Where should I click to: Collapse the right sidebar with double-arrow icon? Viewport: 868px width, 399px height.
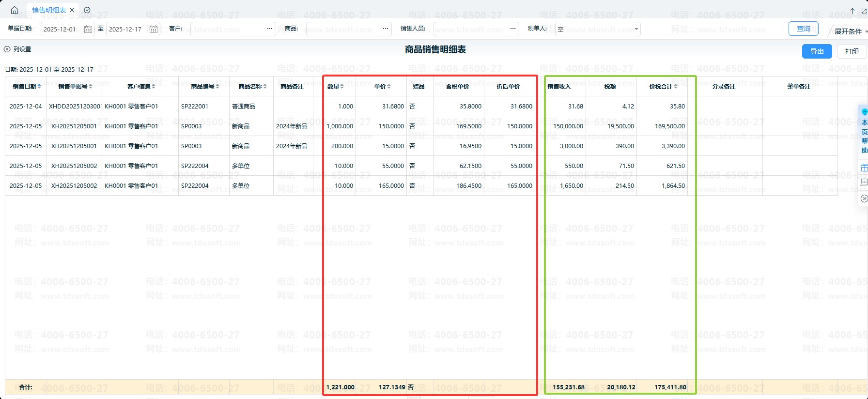[864, 199]
